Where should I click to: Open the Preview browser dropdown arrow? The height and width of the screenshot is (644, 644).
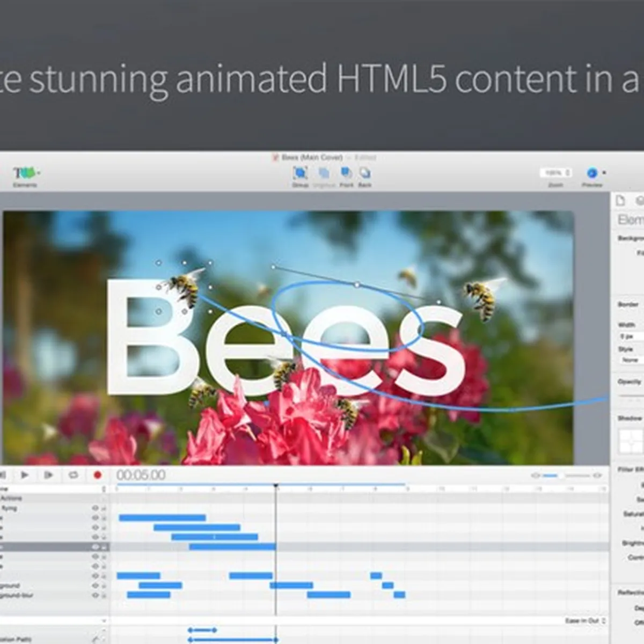[x=604, y=173]
